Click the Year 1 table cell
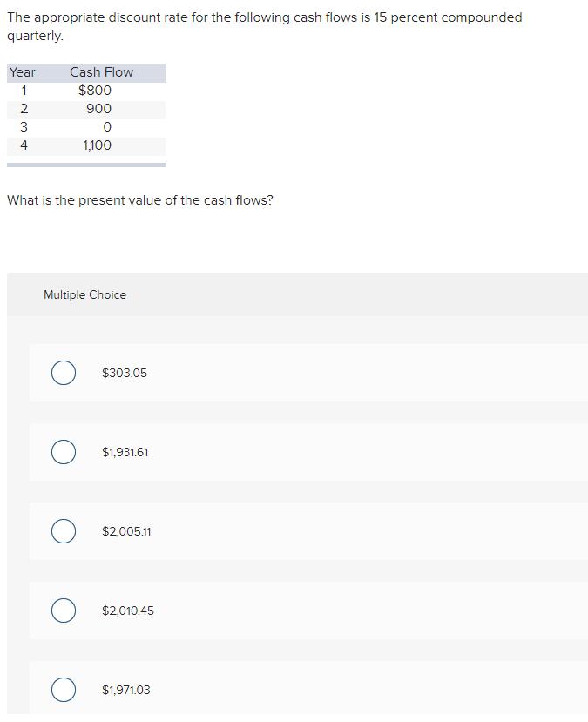This screenshot has height=722, width=588. coord(24,91)
